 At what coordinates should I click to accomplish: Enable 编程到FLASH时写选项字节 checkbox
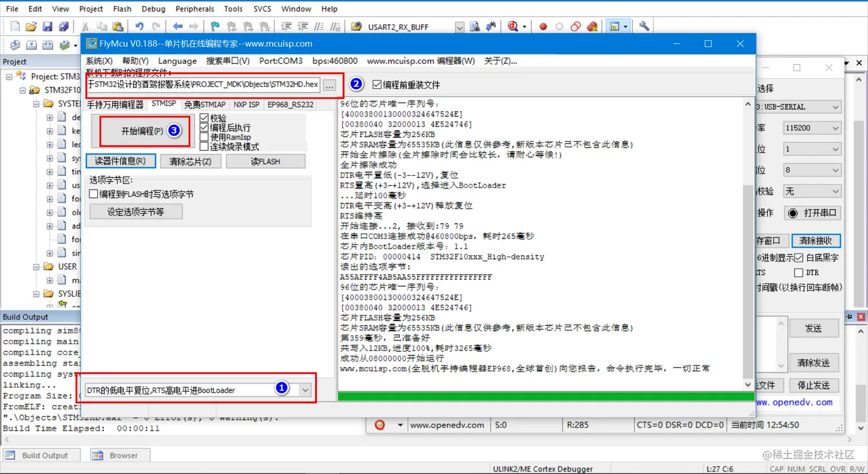[94, 194]
